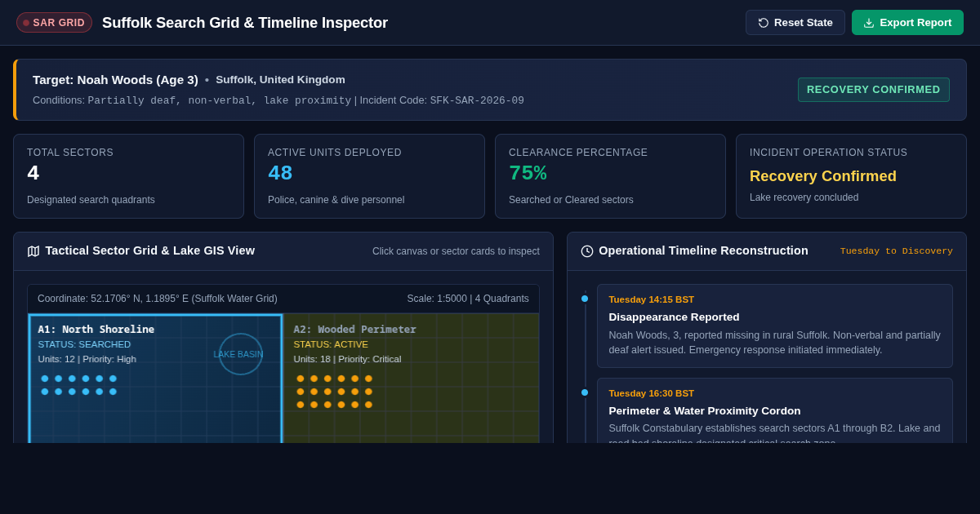Click the Export Report button

pyautogui.click(x=907, y=23)
